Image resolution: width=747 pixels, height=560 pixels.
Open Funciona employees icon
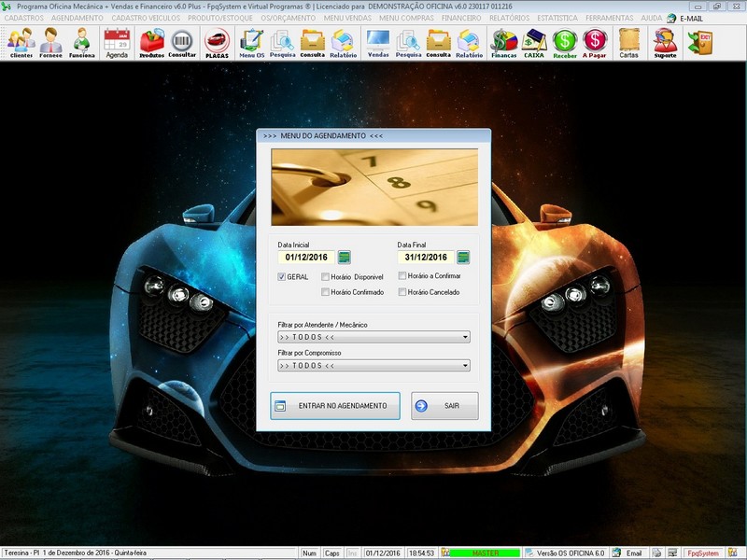click(82, 43)
